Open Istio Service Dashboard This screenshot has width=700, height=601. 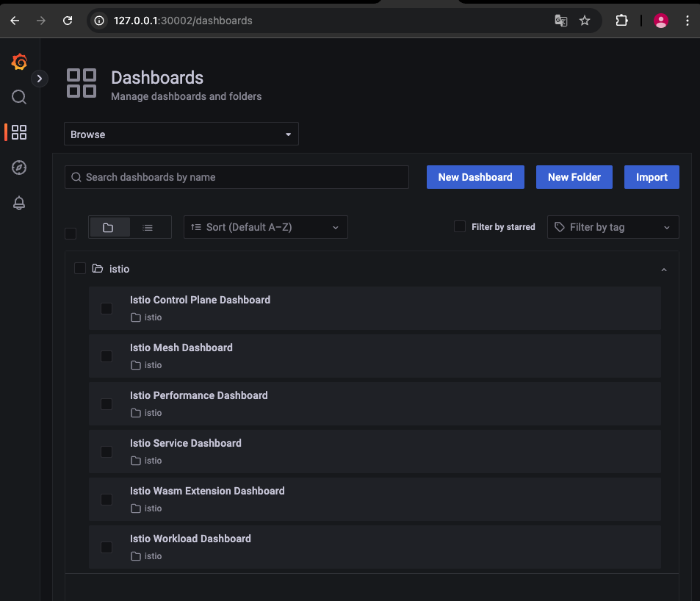click(x=186, y=443)
